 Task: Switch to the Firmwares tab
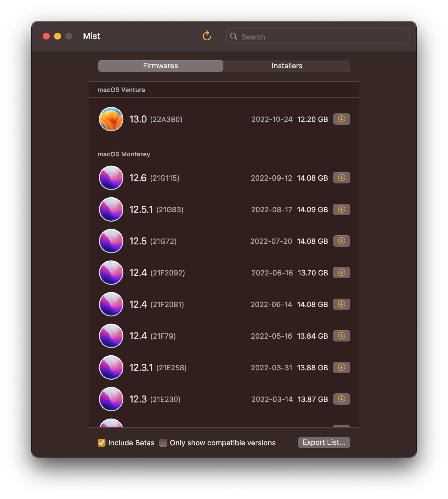coord(161,66)
